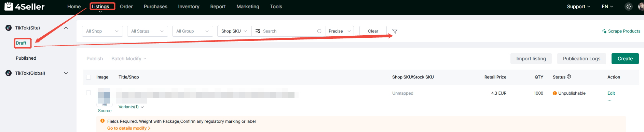Click the Shop SKU/Stock SKU column header

413,77
